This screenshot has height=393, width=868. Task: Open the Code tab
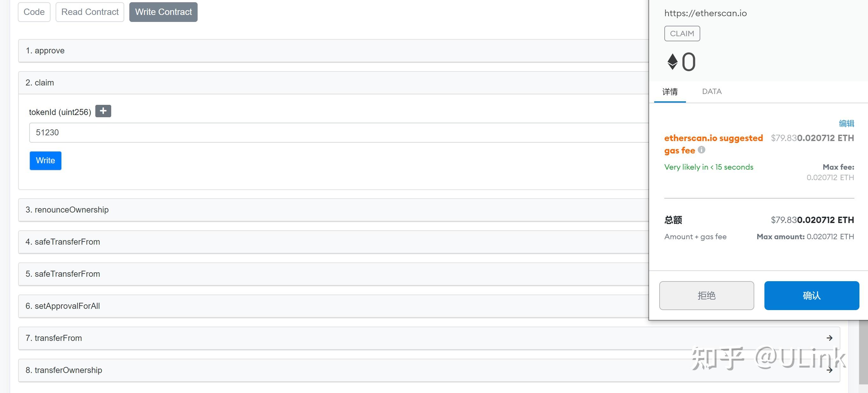tap(34, 12)
